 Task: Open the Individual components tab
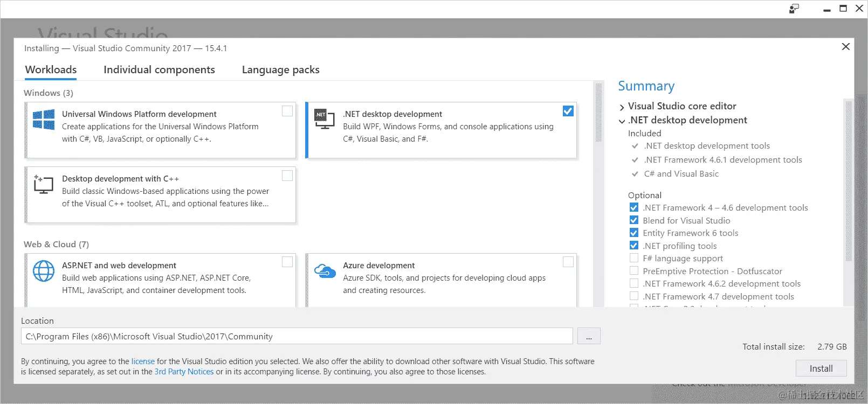coord(159,69)
